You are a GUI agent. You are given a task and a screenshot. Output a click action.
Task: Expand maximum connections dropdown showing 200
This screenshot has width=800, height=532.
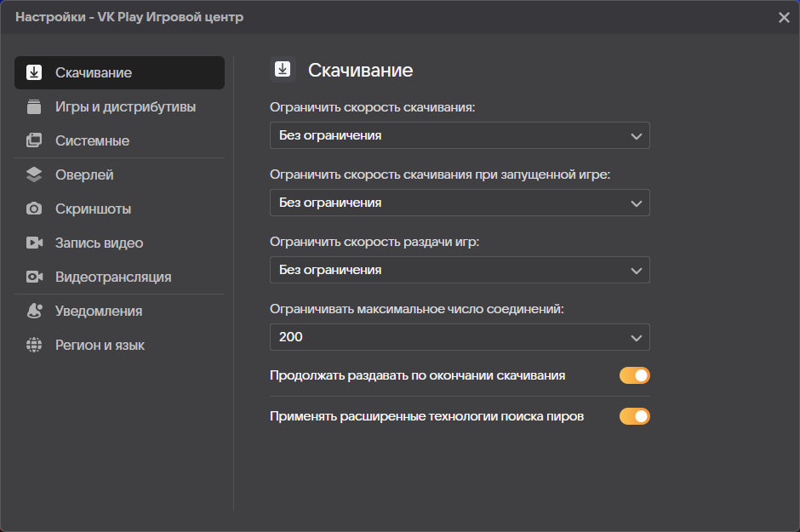(460, 337)
